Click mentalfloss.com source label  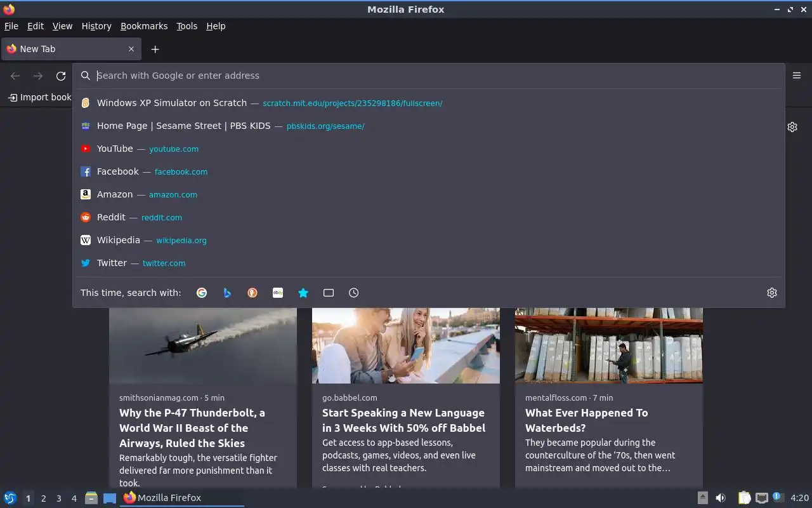[x=556, y=398]
